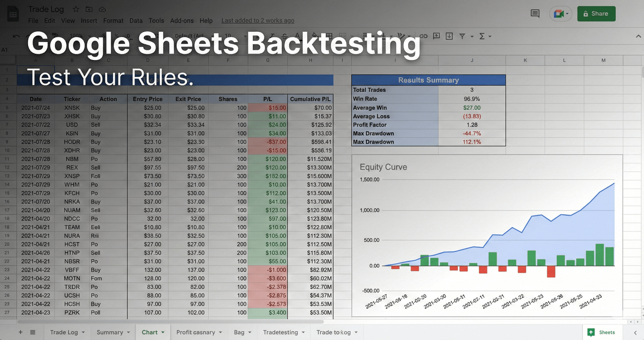Select row 12 header
Screen dimensions: 644x340
coord(7,167)
